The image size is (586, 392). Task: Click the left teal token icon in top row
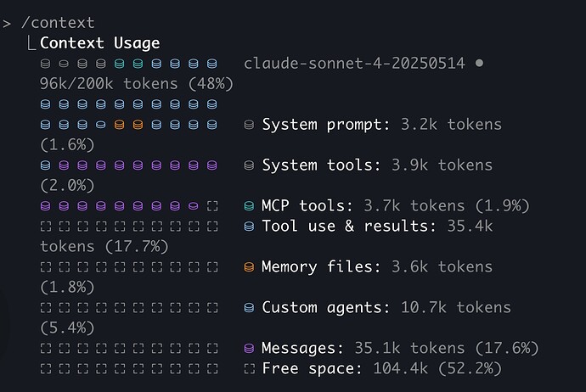119,64
